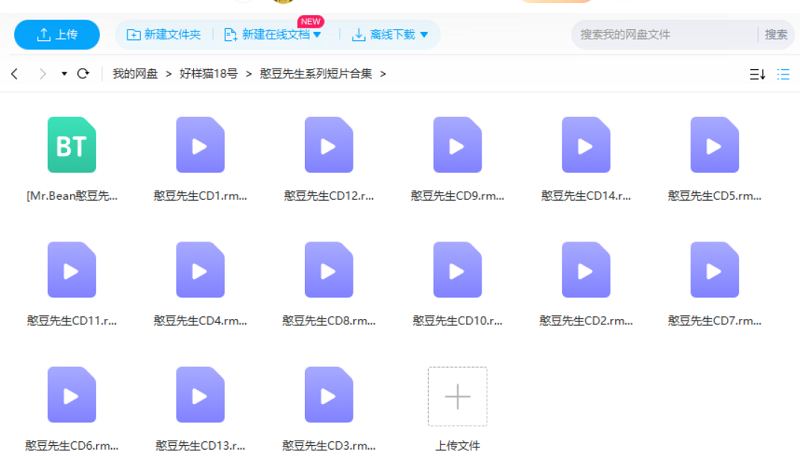Select the 憨豆先生CD12 video file icon
Viewport: 800px width, 460px height.
pyautogui.click(x=329, y=146)
